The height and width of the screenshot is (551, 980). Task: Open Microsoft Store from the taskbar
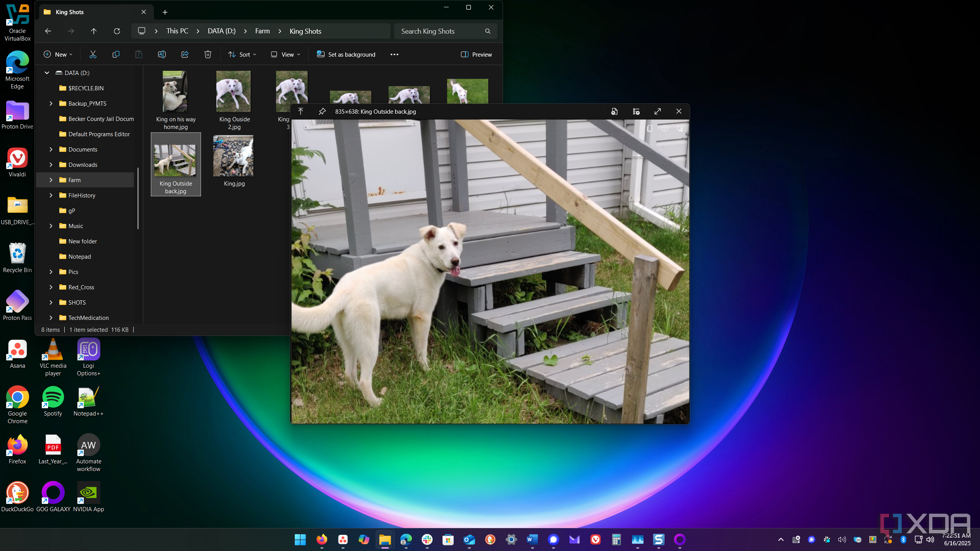click(448, 540)
